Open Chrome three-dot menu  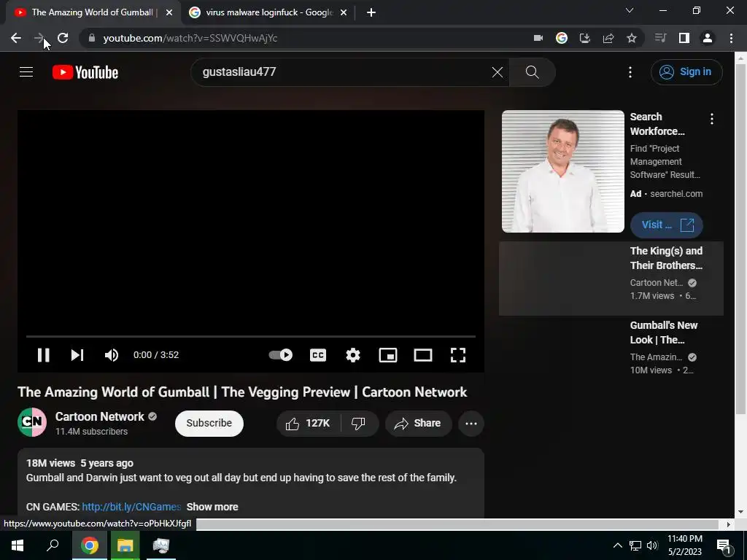(731, 38)
